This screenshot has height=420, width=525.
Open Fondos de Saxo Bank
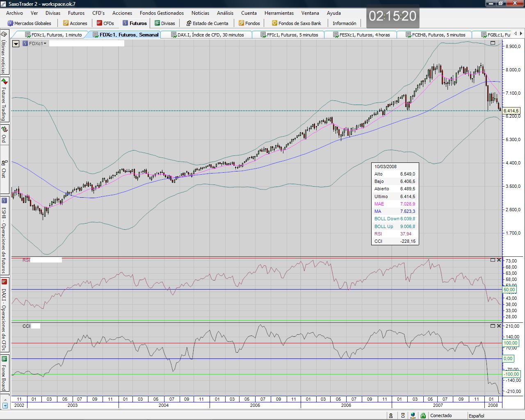(297, 23)
